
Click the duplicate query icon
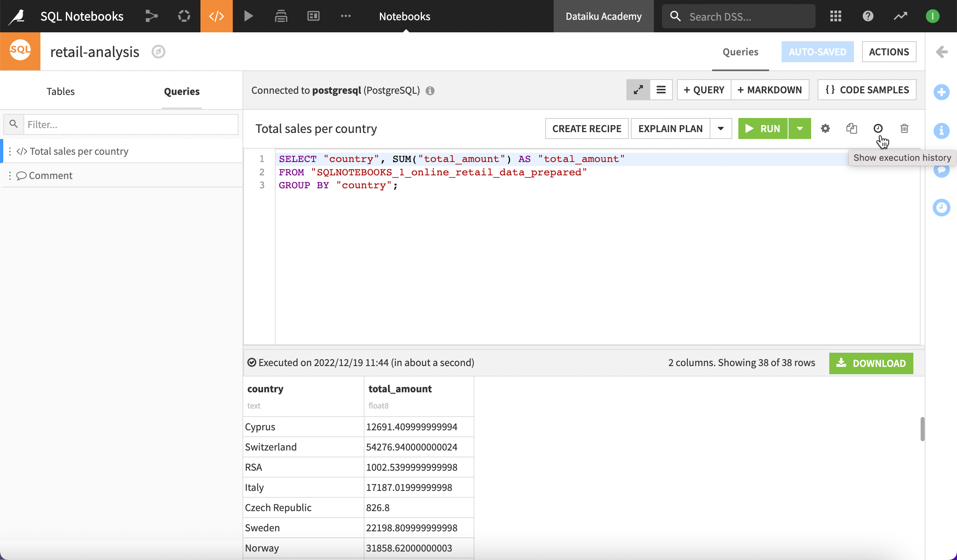click(x=852, y=128)
